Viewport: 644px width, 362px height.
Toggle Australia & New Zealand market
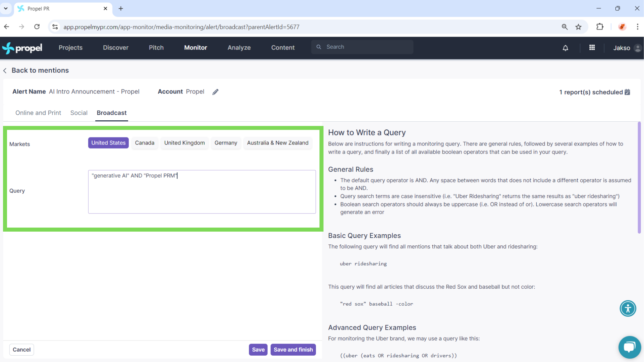[278, 143]
